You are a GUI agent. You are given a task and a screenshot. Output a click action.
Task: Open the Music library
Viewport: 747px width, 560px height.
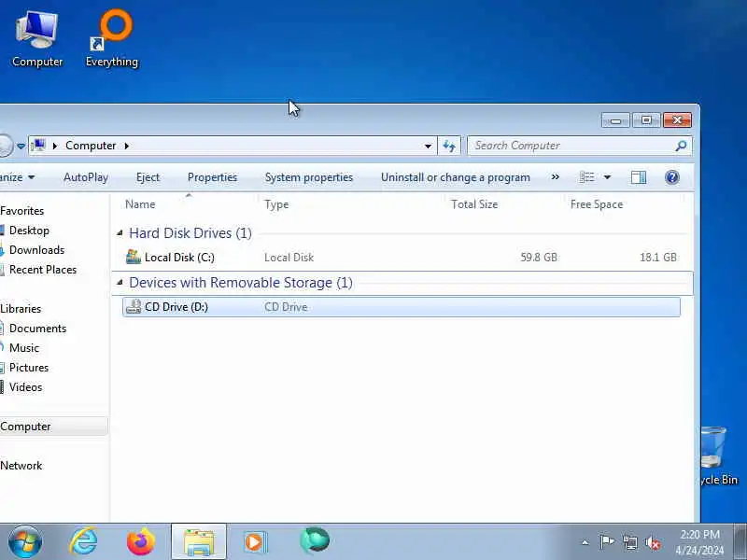pyautogui.click(x=24, y=348)
